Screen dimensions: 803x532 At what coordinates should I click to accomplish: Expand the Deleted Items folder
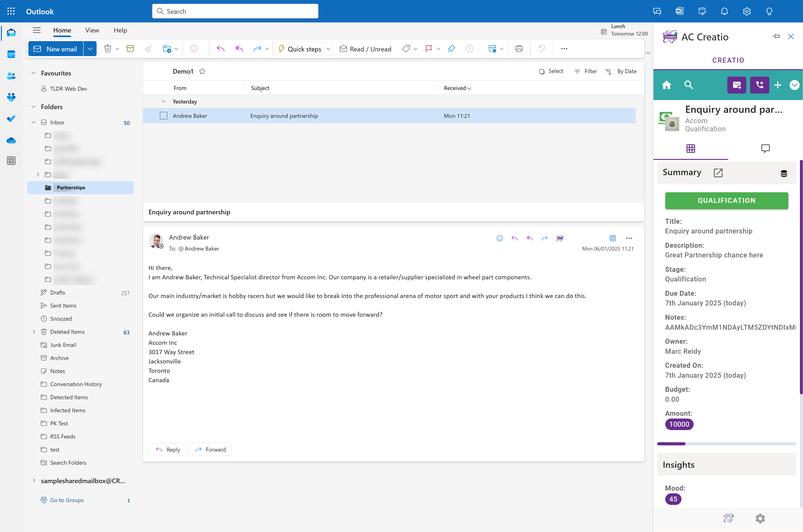pyautogui.click(x=34, y=332)
